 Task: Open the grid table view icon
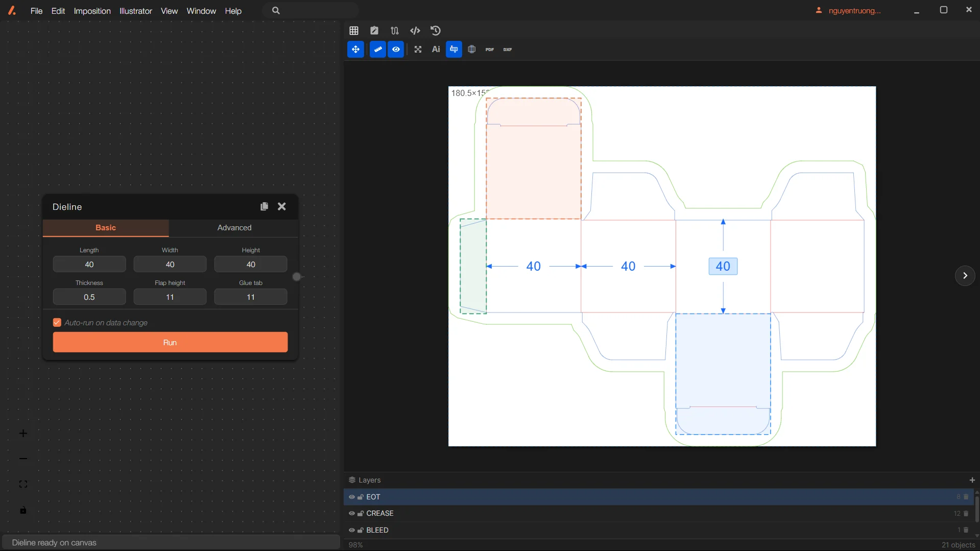(x=354, y=31)
